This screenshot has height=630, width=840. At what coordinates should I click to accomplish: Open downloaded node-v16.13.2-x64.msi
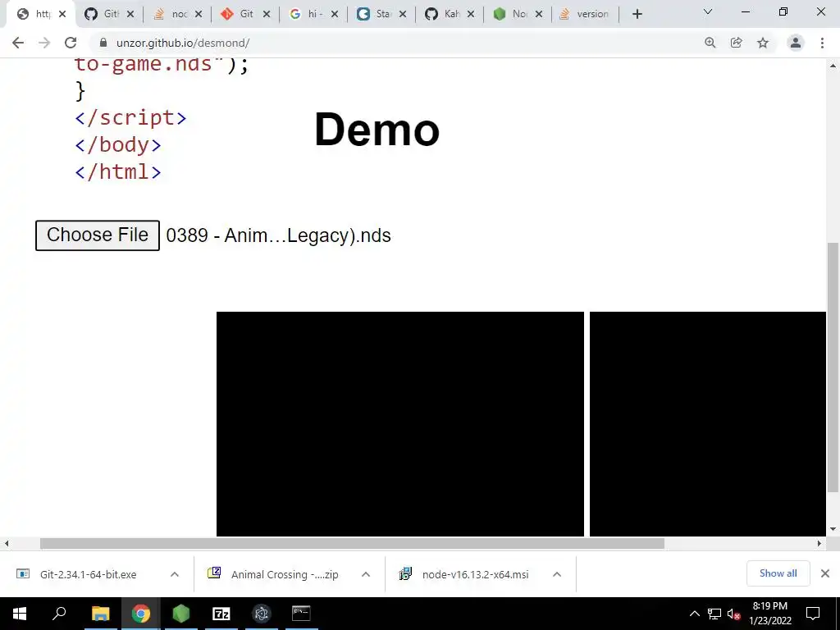(466, 574)
